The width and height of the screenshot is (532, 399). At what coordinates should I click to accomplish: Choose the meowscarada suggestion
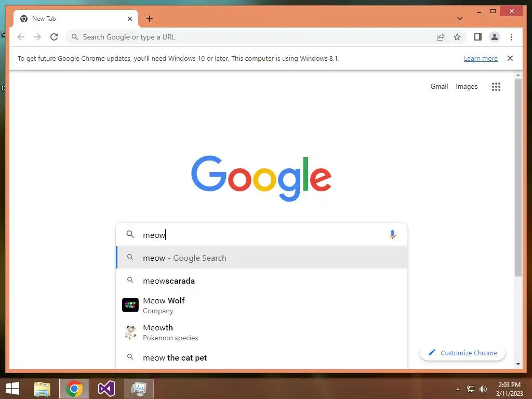(262, 281)
